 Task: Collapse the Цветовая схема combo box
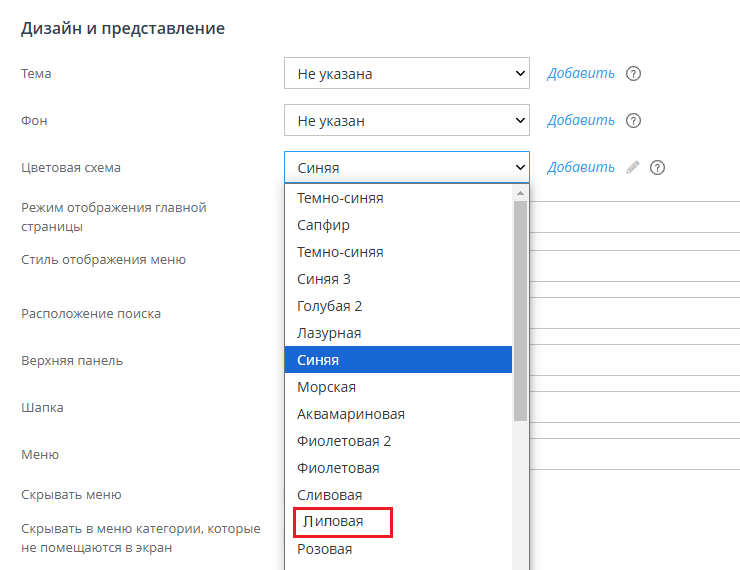(x=406, y=167)
